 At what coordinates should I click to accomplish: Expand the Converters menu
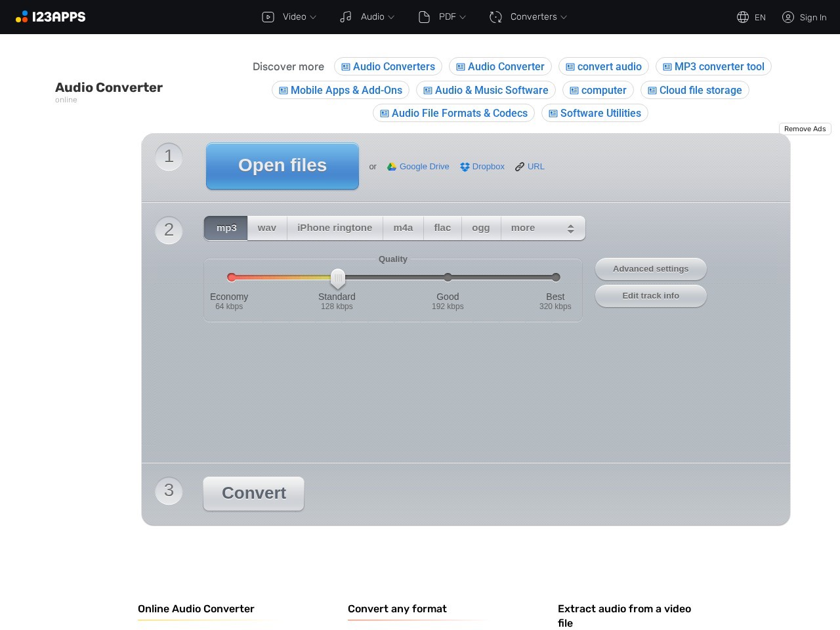click(x=528, y=17)
